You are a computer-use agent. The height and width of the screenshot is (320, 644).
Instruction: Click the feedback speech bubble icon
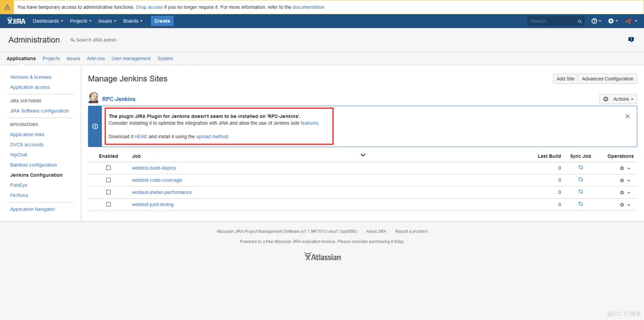click(x=631, y=40)
